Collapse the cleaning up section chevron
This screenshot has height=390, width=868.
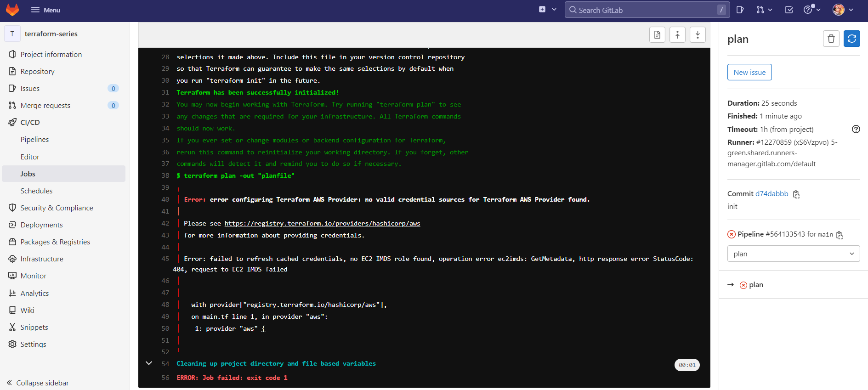(x=149, y=363)
